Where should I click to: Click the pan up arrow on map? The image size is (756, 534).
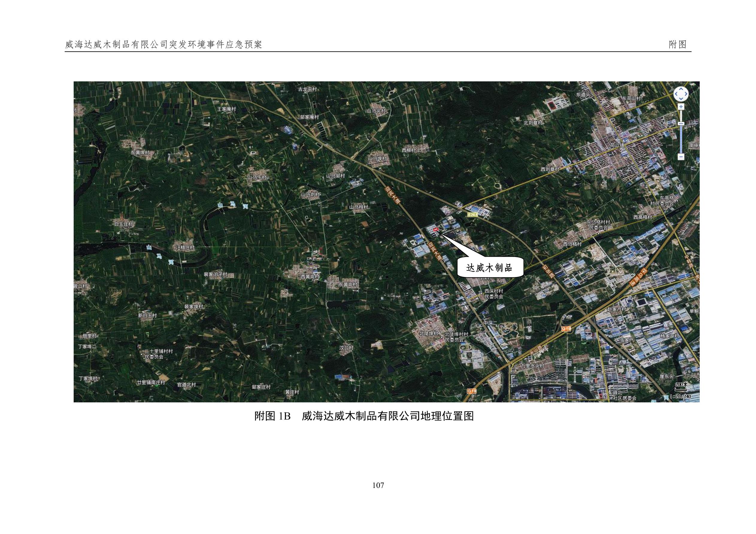[x=681, y=90]
